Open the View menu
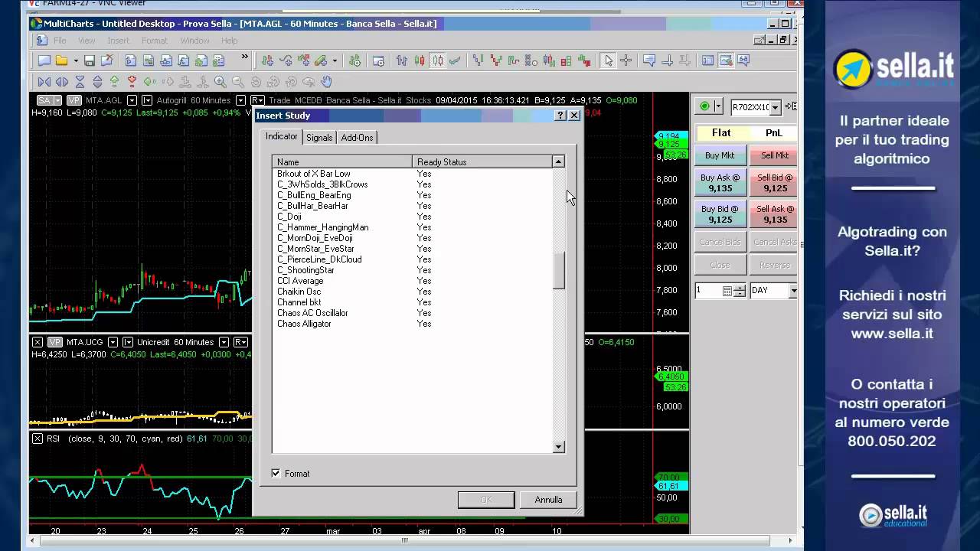The height and width of the screenshot is (551, 980). pos(87,41)
